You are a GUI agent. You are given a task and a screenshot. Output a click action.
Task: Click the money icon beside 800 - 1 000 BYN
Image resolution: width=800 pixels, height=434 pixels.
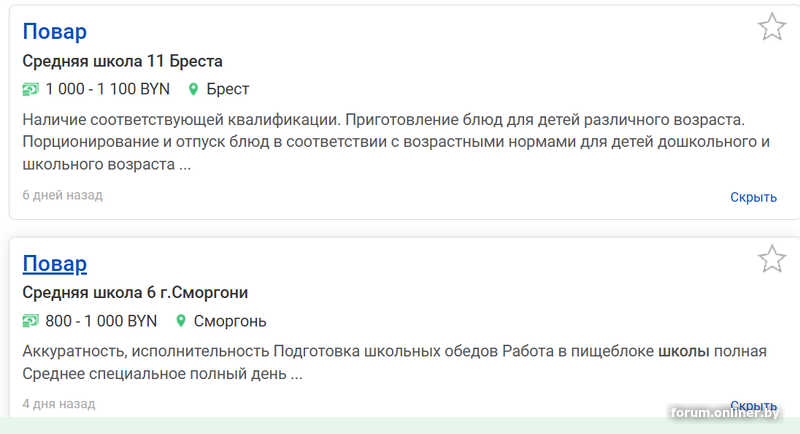pyautogui.click(x=30, y=322)
